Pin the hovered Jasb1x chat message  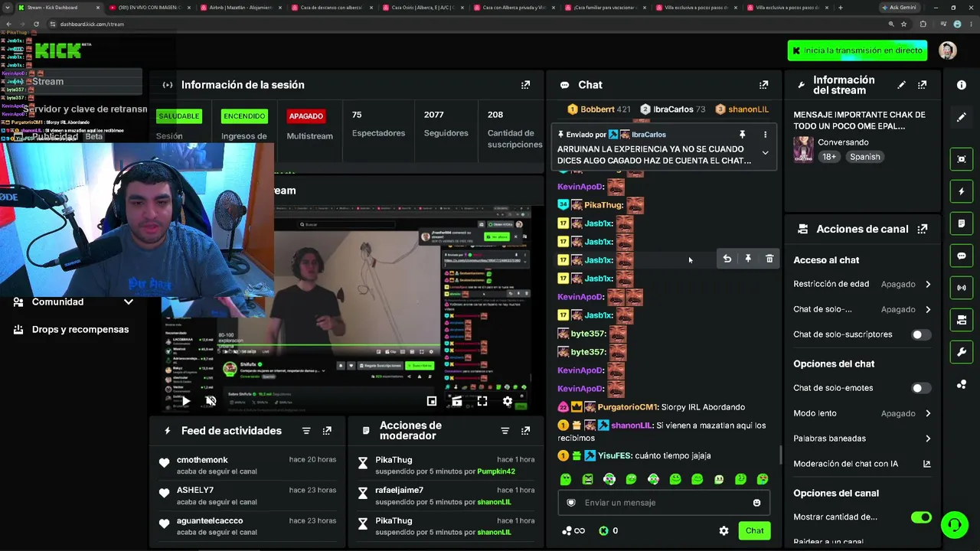(748, 259)
